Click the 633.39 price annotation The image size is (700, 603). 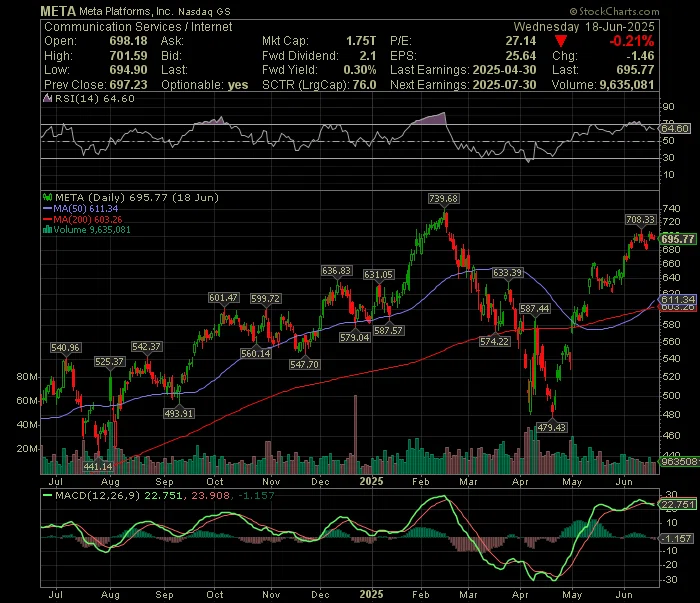(508, 273)
